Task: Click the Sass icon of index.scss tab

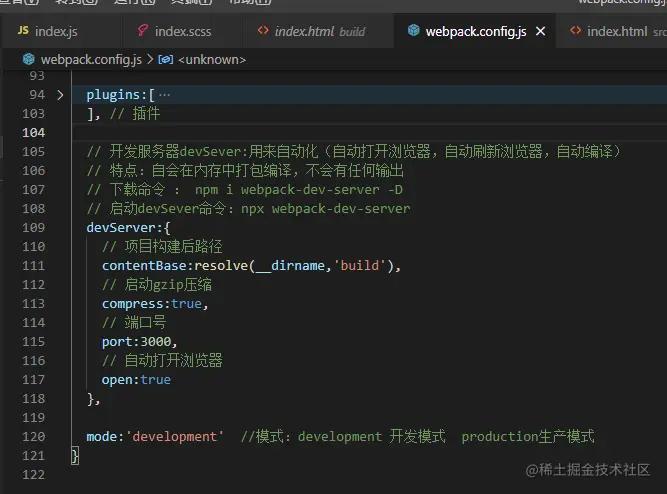Action: coord(143,30)
